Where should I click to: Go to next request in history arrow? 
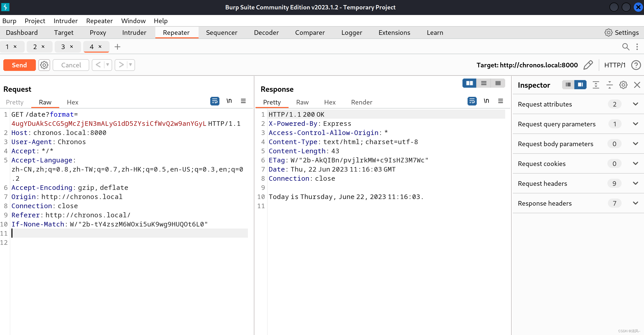point(121,65)
